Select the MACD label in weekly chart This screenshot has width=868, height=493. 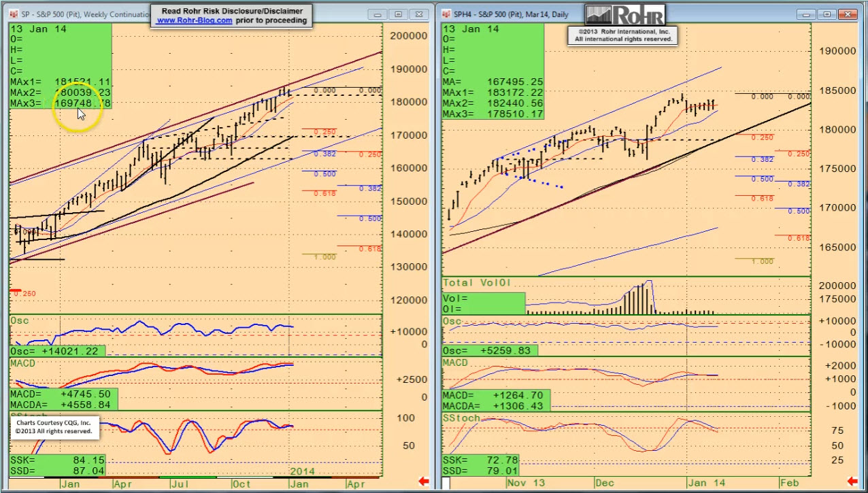coord(23,363)
